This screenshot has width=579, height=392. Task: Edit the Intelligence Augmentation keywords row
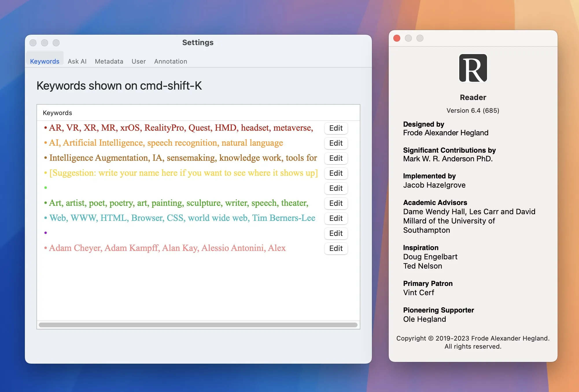[336, 158]
